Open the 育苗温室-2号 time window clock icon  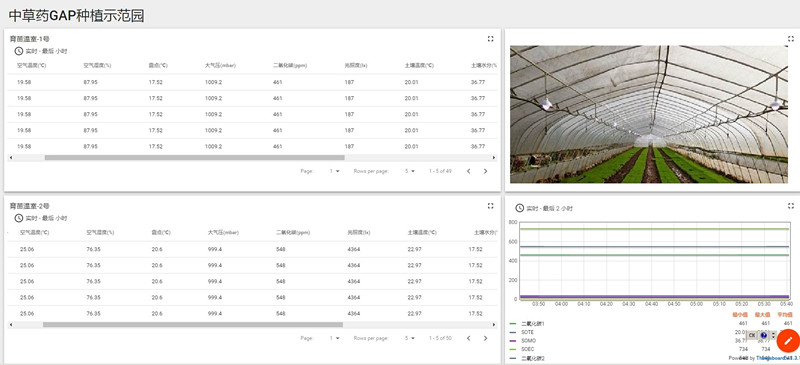coord(18,218)
